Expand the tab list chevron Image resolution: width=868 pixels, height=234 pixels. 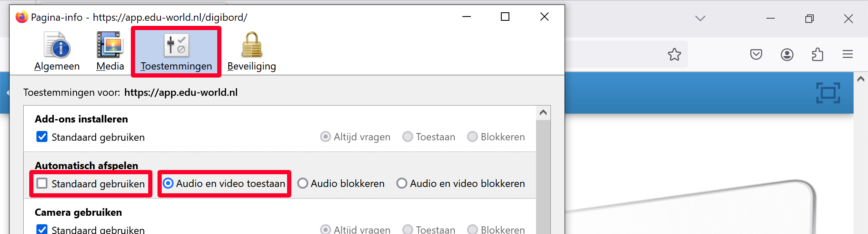point(700,18)
